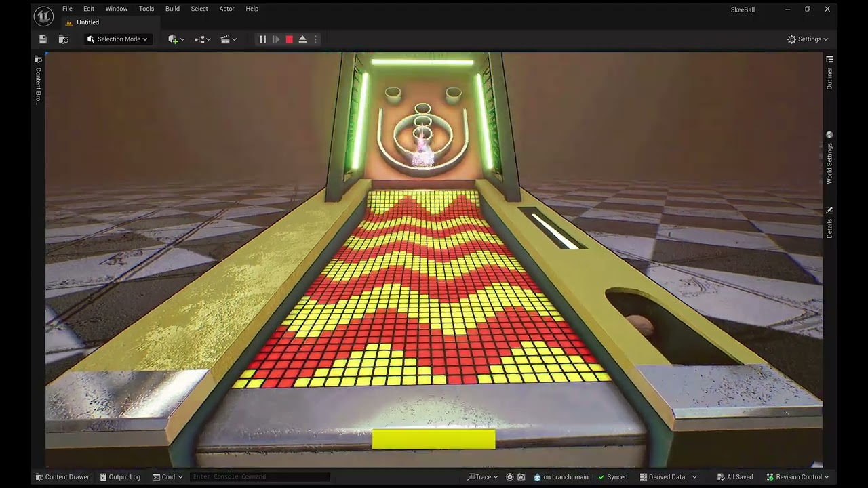This screenshot has height=488, width=868.
Task: Open the Edit menu
Action: 89,9
